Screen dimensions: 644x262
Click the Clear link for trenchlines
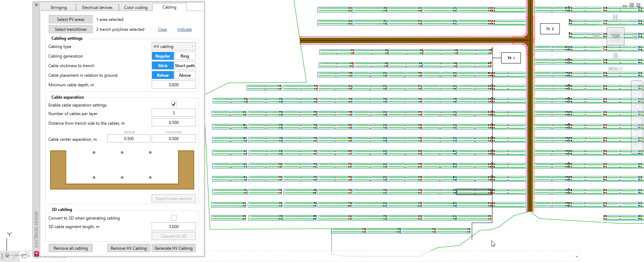[x=162, y=29]
